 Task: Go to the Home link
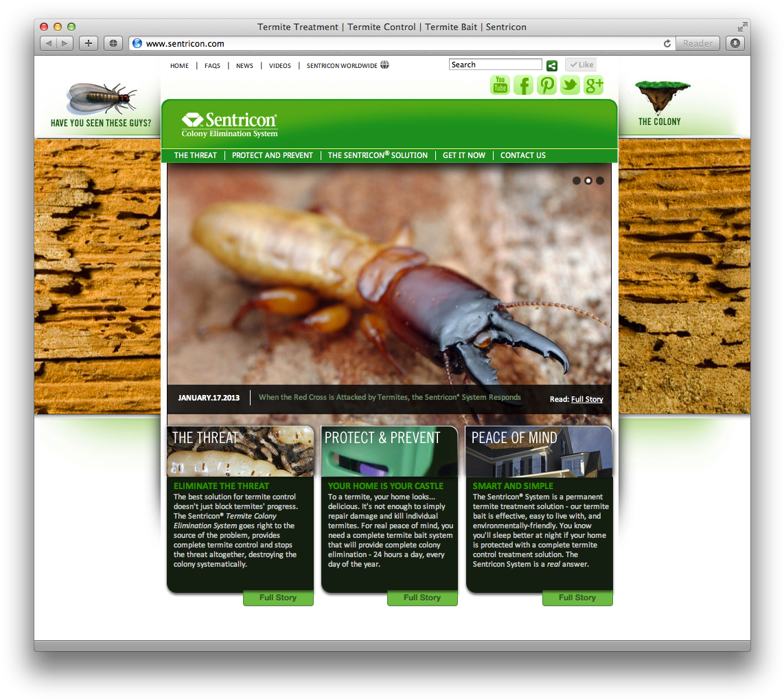(179, 65)
